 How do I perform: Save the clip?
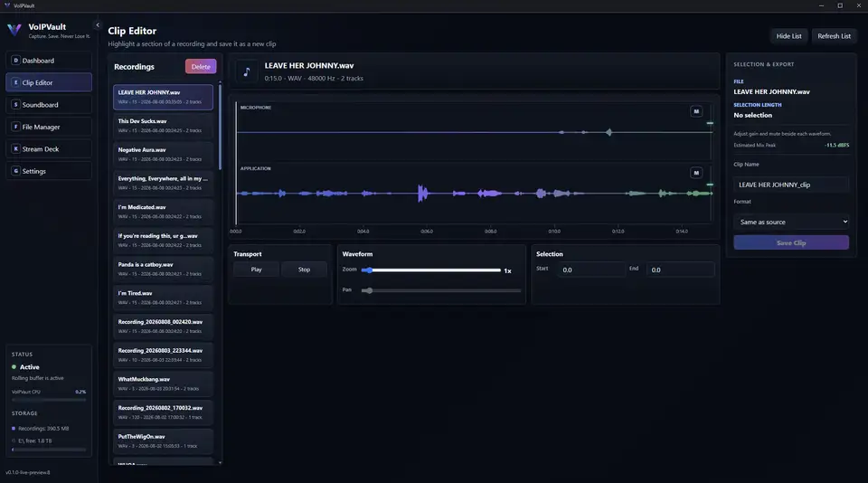[790, 242]
